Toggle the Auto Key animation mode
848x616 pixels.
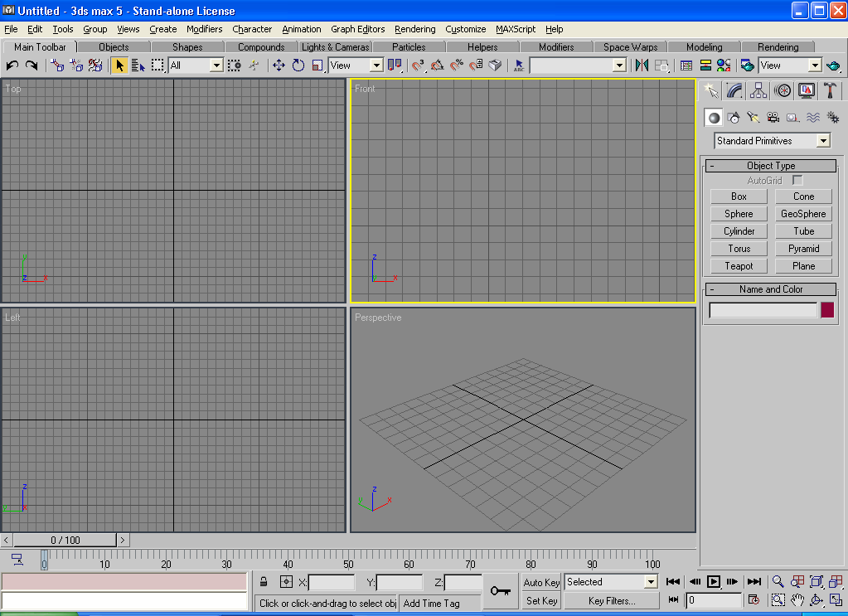[541, 582]
